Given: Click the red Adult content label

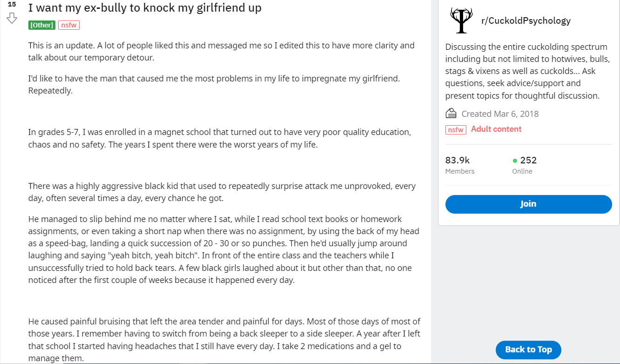Looking at the screenshot, I should tap(496, 129).
